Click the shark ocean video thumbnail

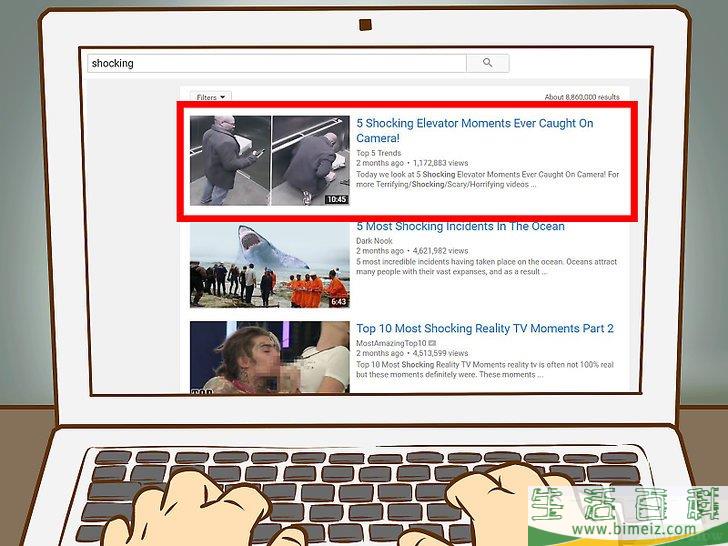[x=269, y=265]
